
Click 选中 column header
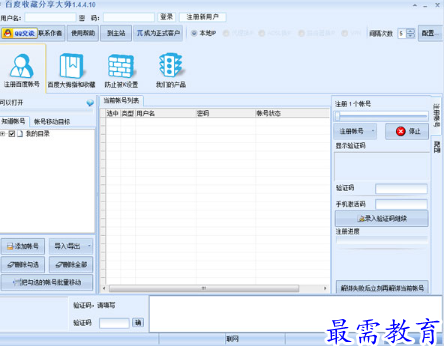pos(113,114)
